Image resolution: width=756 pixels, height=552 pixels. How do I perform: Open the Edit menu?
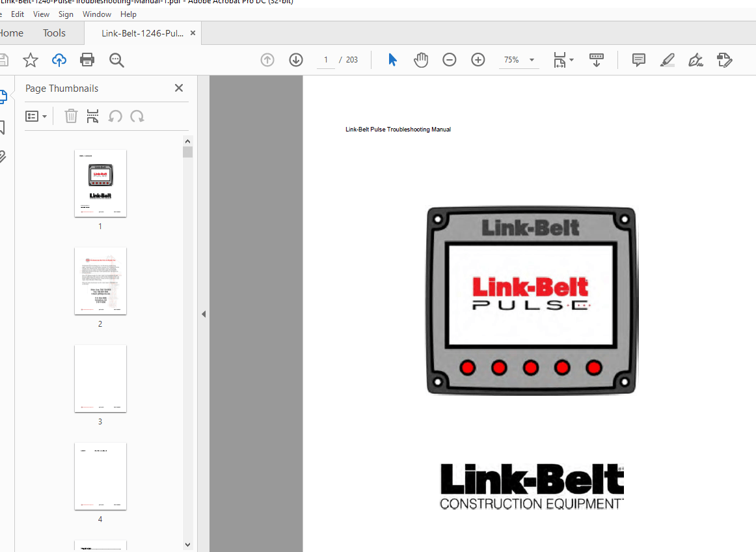coord(18,14)
